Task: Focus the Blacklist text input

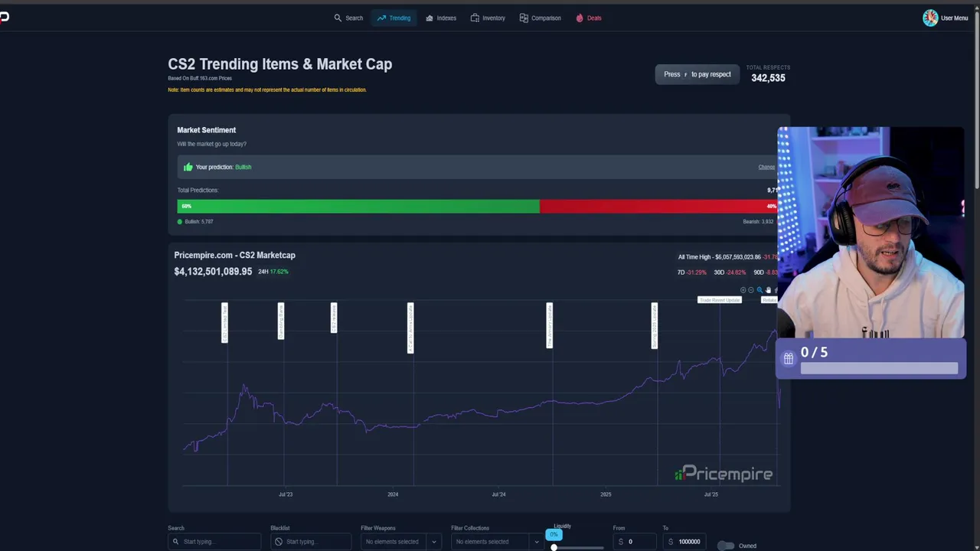Action: [x=311, y=542]
